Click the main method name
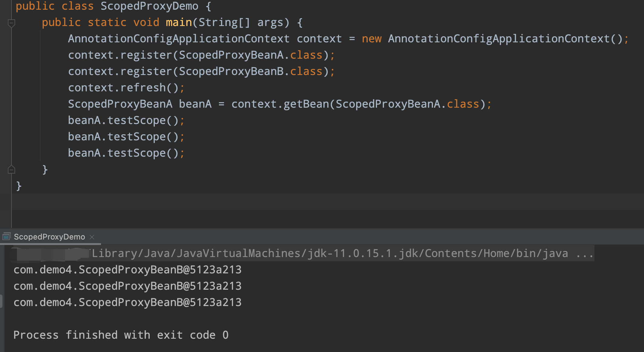Image resolution: width=644 pixels, height=352 pixels. [179, 22]
